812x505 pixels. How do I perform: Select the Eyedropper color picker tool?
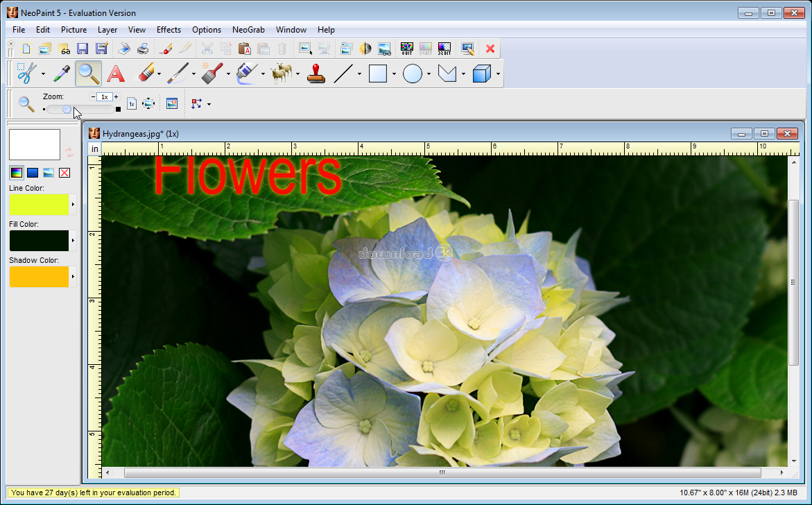pyautogui.click(x=62, y=74)
